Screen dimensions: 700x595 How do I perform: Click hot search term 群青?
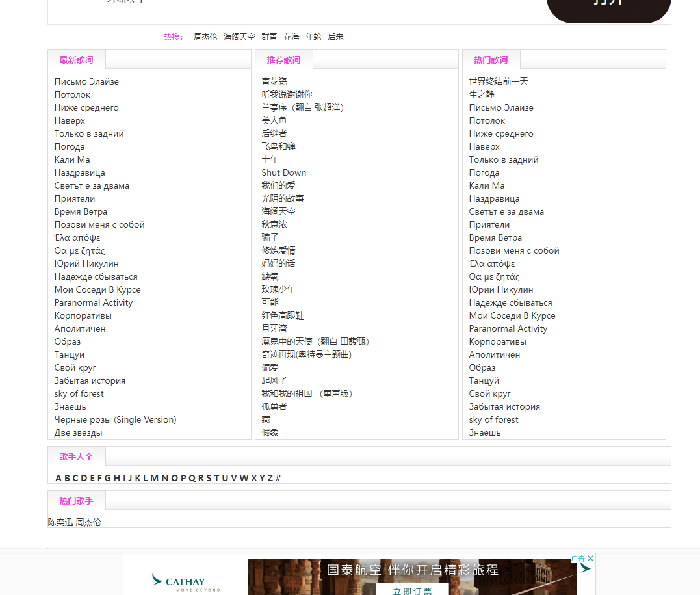pyautogui.click(x=269, y=37)
